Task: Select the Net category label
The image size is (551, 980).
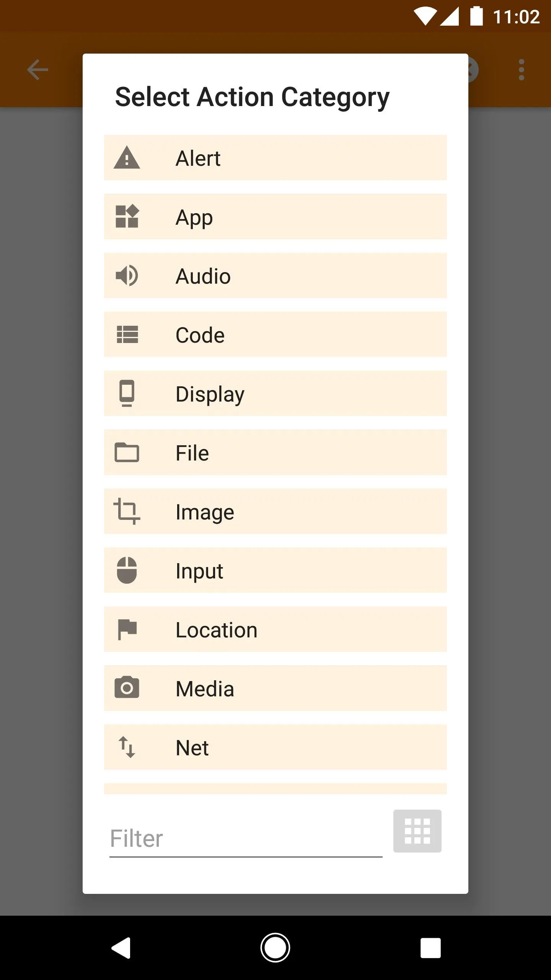Action: [x=192, y=747]
